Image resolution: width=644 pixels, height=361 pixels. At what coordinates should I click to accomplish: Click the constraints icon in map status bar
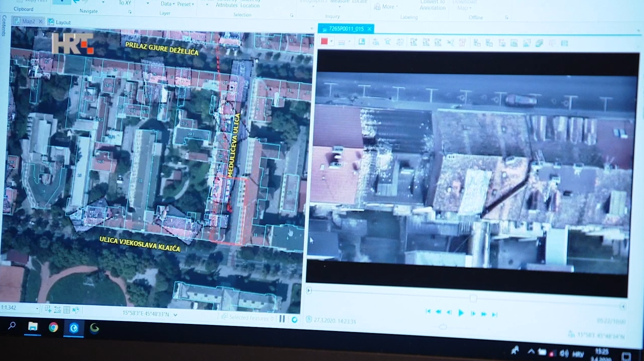coord(57,309)
